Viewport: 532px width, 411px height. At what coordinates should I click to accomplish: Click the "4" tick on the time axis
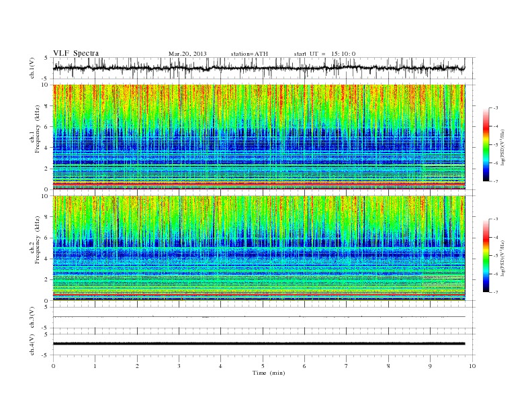coord(220,366)
